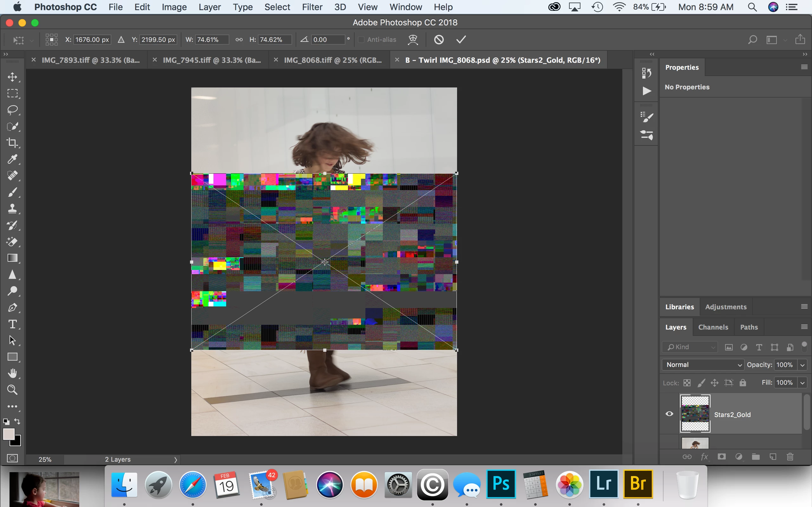812x507 pixels.
Task: Switch to the Channels tab
Action: (x=713, y=327)
